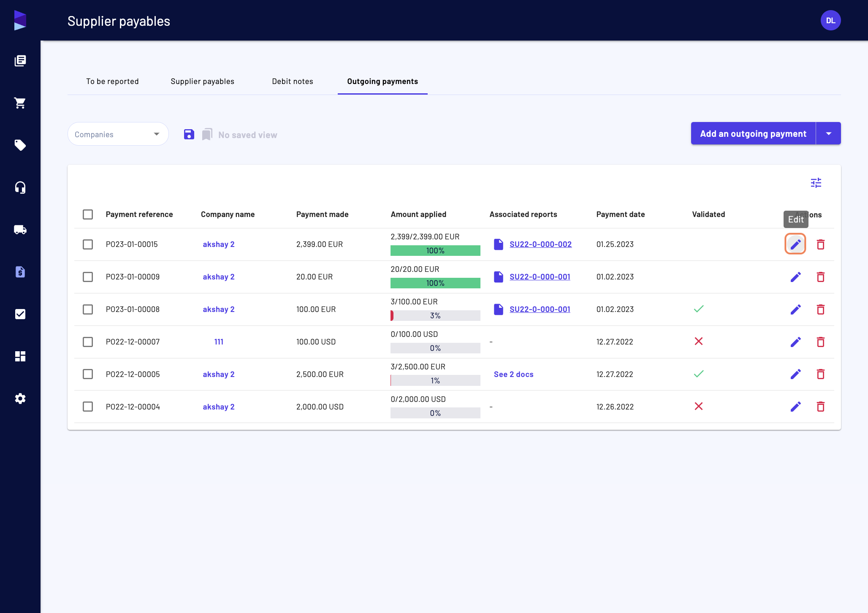Check the PO22-12-00004 row checkbox
The width and height of the screenshot is (868, 613).
coord(88,407)
